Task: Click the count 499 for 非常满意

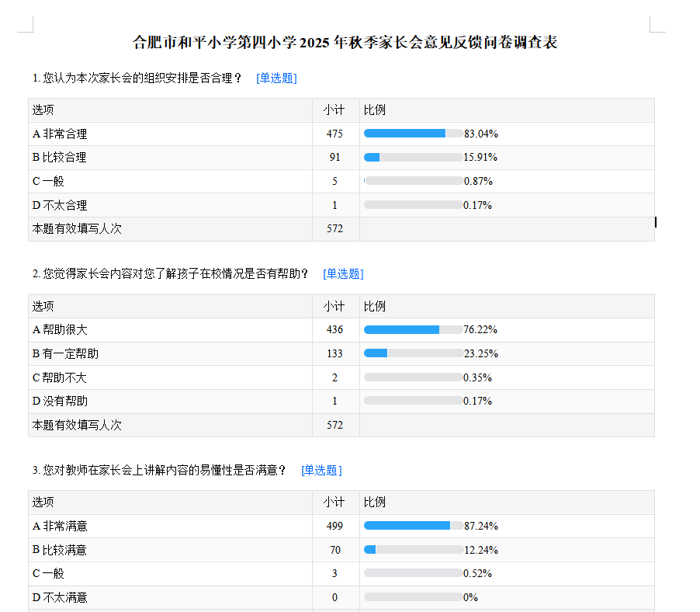Action: [334, 526]
